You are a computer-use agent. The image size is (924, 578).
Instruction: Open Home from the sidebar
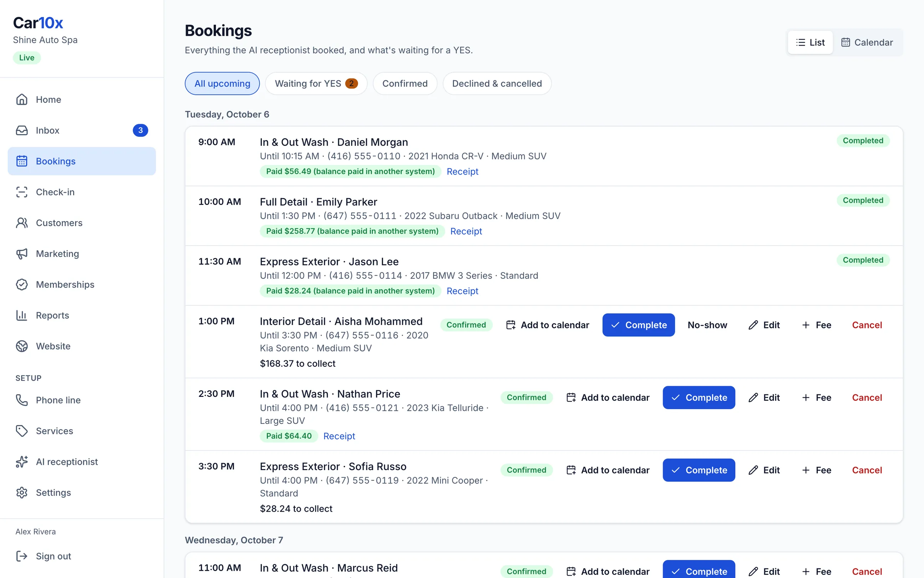click(82, 99)
